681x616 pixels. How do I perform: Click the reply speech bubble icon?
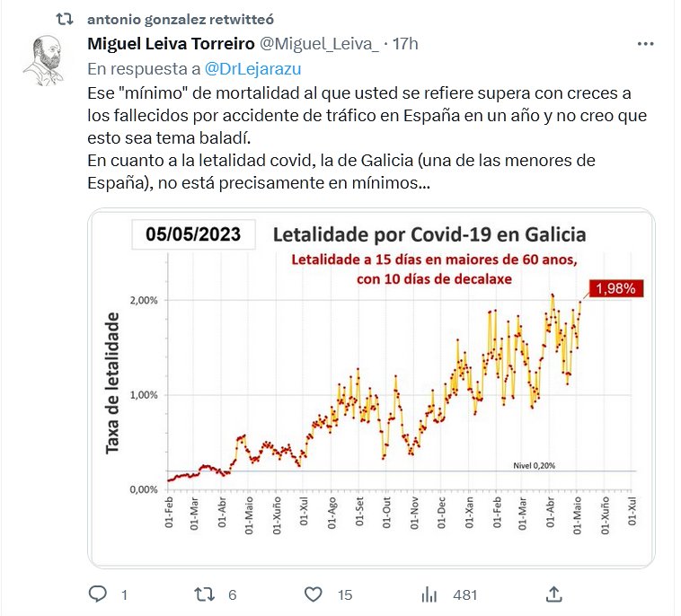tap(100, 594)
